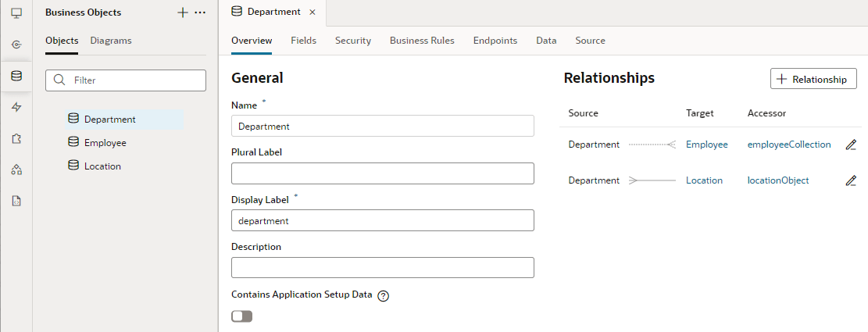Click the plus icon to add business object

click(183, 12)
